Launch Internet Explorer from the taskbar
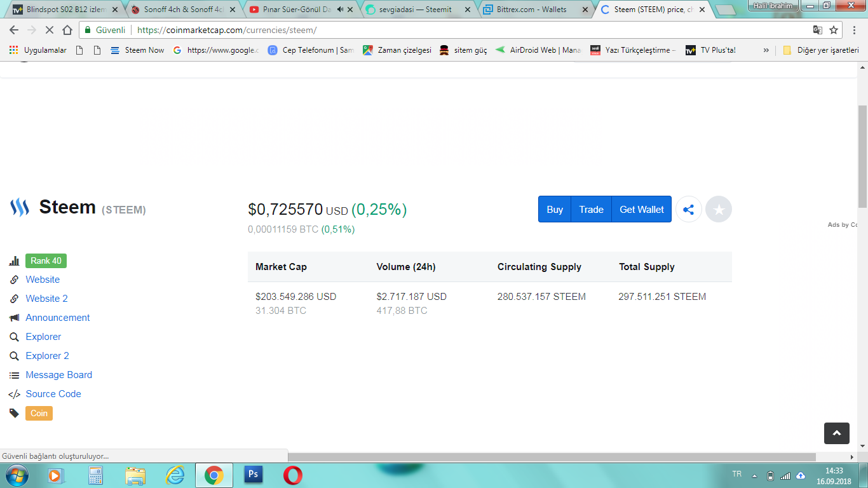Screen dimensions: 868x488 (x=175, y=475)
